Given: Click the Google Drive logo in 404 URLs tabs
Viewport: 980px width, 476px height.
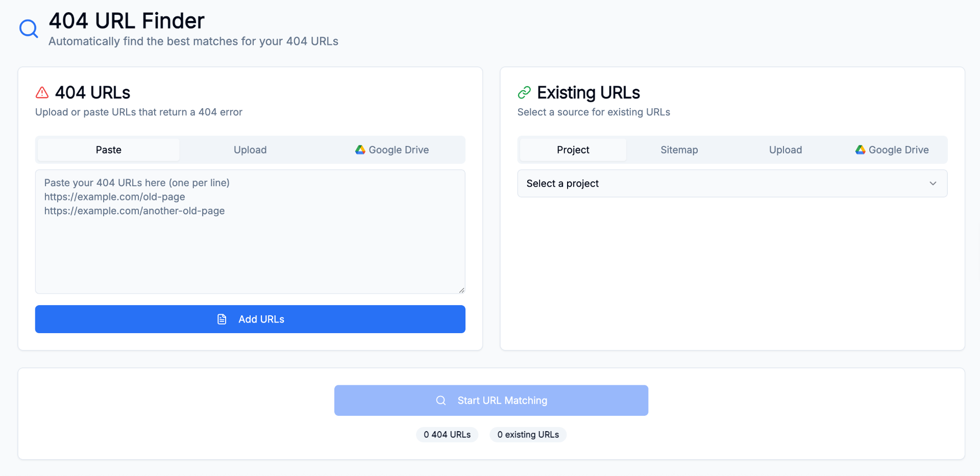Looking at the screenshot, I should coord(360,149).
